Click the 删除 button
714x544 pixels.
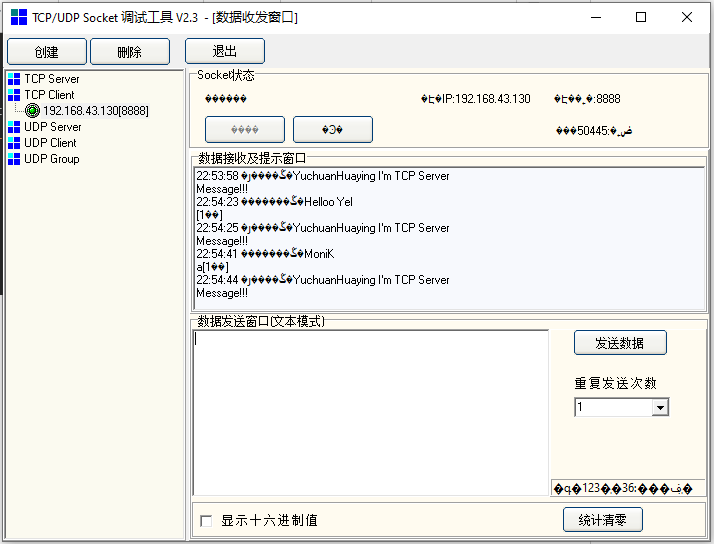[130, 51]
